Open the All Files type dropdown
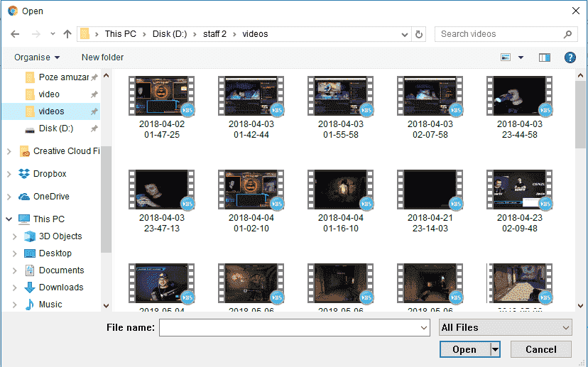Viewport: 588px width, 367px height. point(505,328)
